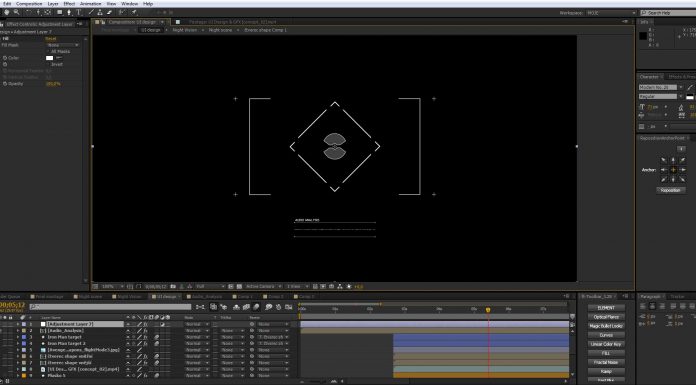696x385 pixels.
Task: Click current time indicator marker in timeline
Action: click(488, 310)
